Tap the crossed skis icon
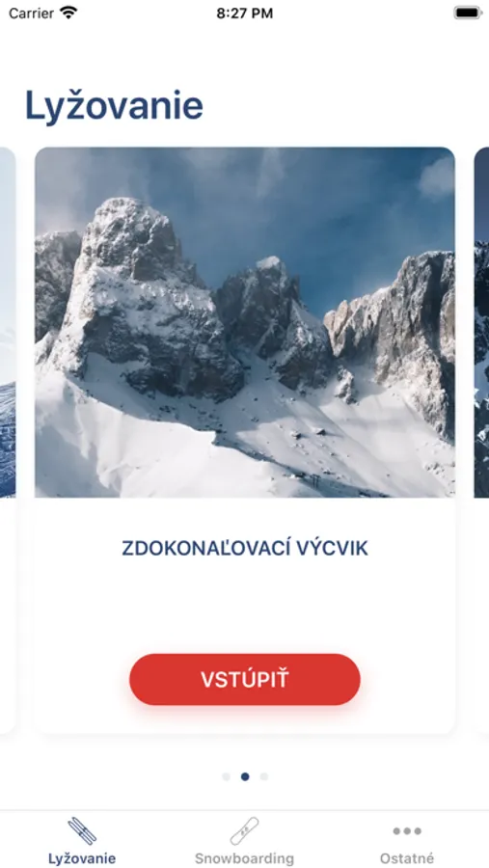 pos(82,831)
